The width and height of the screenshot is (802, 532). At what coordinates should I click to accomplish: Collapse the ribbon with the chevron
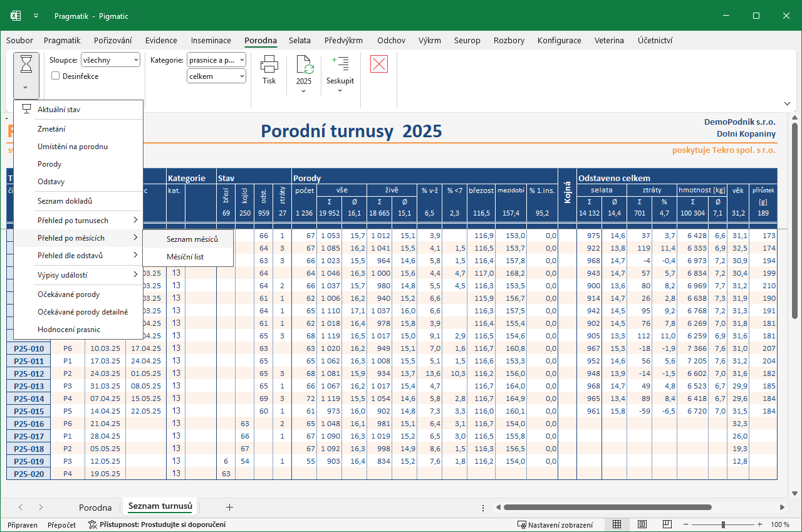[x=788, y=103]
